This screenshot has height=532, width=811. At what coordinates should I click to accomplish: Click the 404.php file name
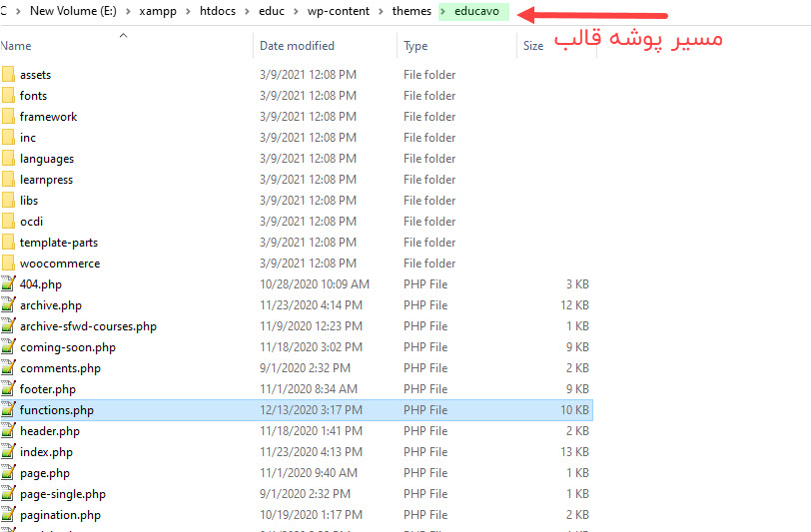(x=41, y=284)
